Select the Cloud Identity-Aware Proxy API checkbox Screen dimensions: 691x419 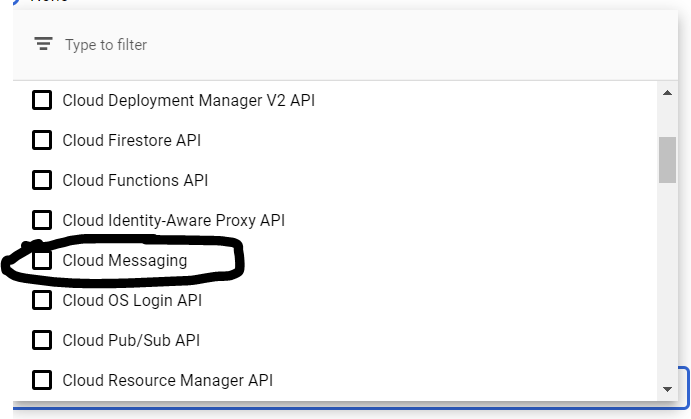click(x=42, y=220)
